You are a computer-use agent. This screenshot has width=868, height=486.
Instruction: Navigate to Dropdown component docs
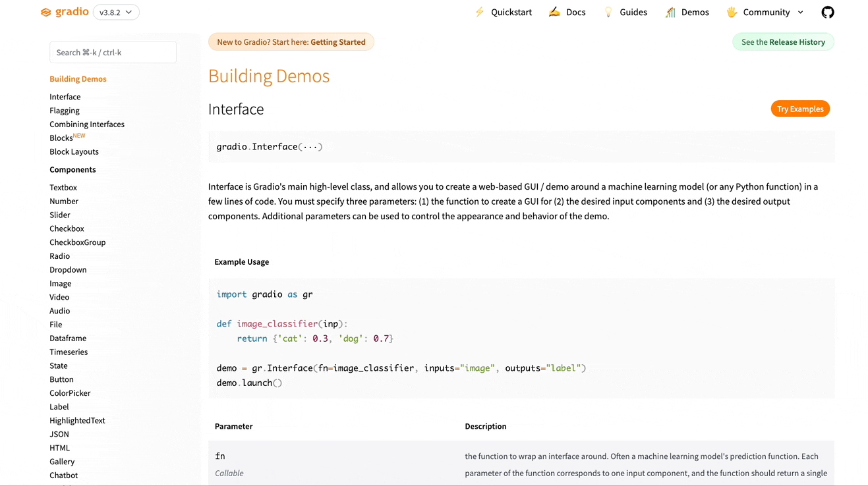pos(68,270)
